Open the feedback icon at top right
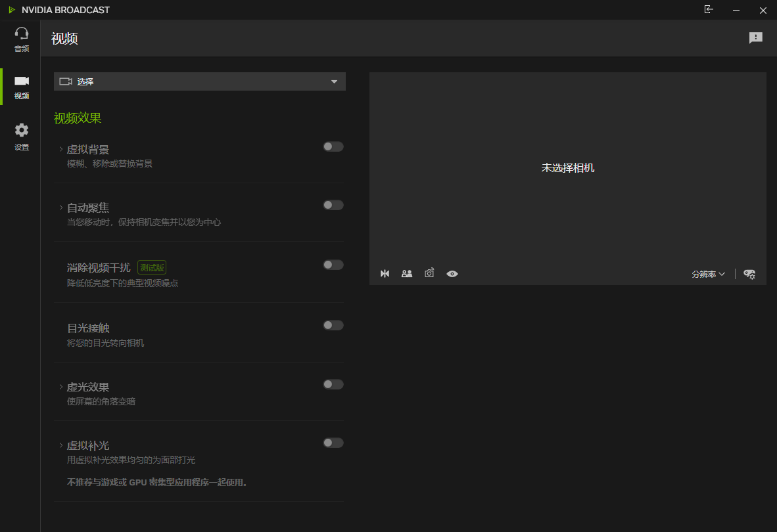The image size is (777, 532). (755, 37)
